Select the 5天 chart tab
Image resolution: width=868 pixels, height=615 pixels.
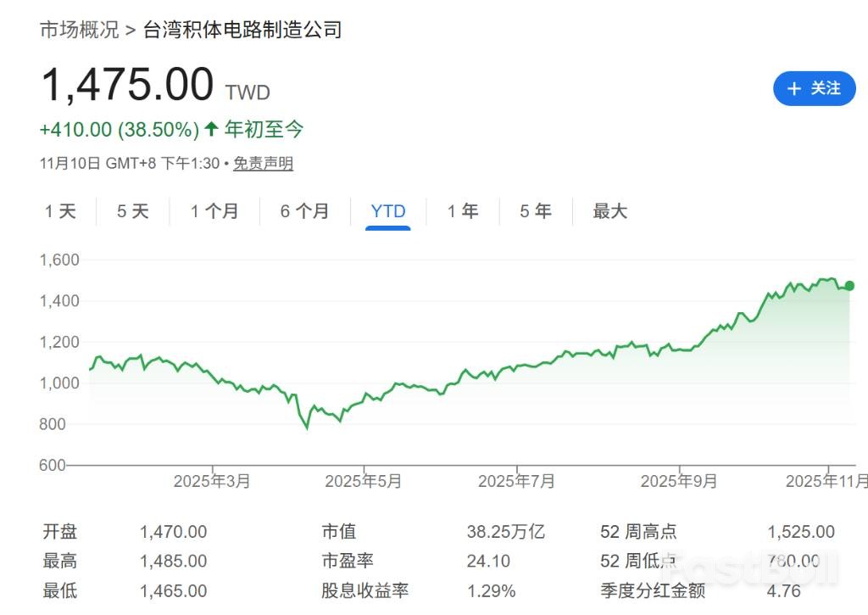[131, 211]
